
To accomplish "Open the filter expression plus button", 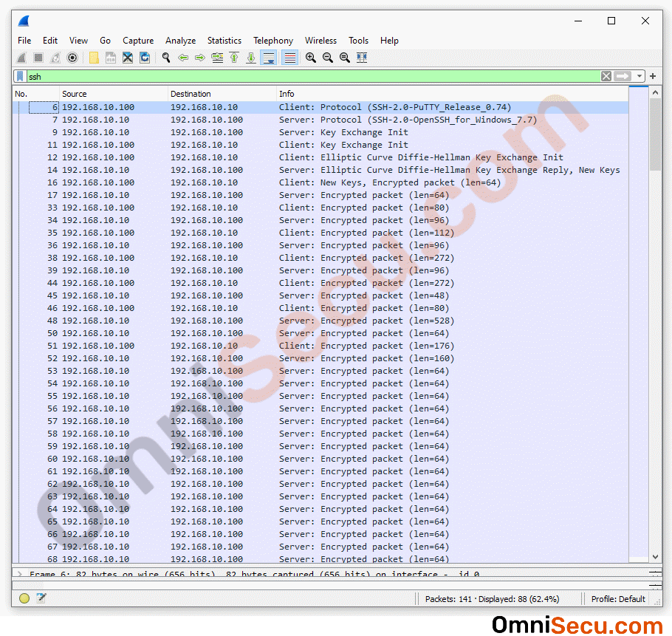I will (654, 76).
